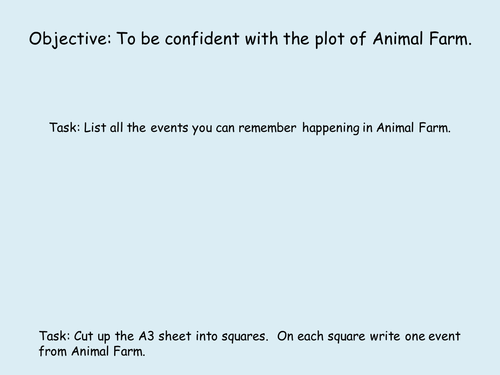Click the word 'happening' in the middle task
This screenshot has width=500, height=375.
click(x=331, y=128)
